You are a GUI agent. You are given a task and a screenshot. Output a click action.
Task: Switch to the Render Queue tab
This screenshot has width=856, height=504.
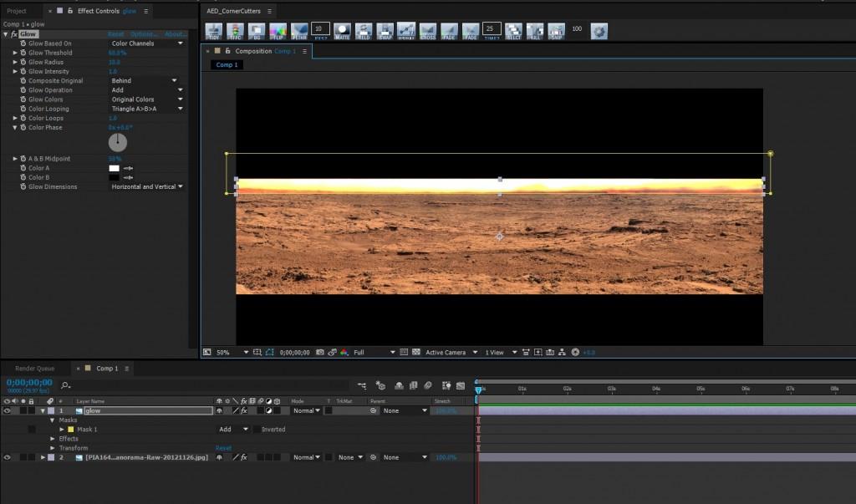(x=34, y=369)
